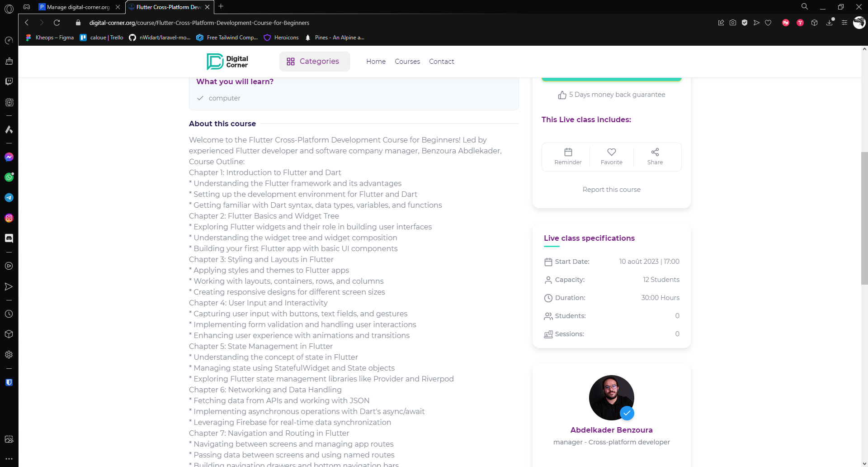
Task: Click the page vertical scrollbar thumb
Action: tap(864, 217)
